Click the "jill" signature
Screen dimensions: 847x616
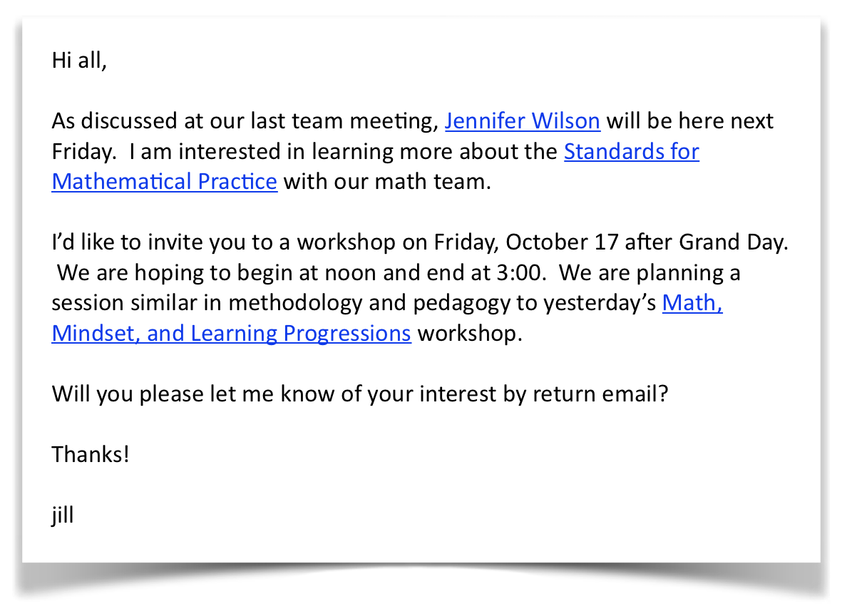tap(63, 515)
